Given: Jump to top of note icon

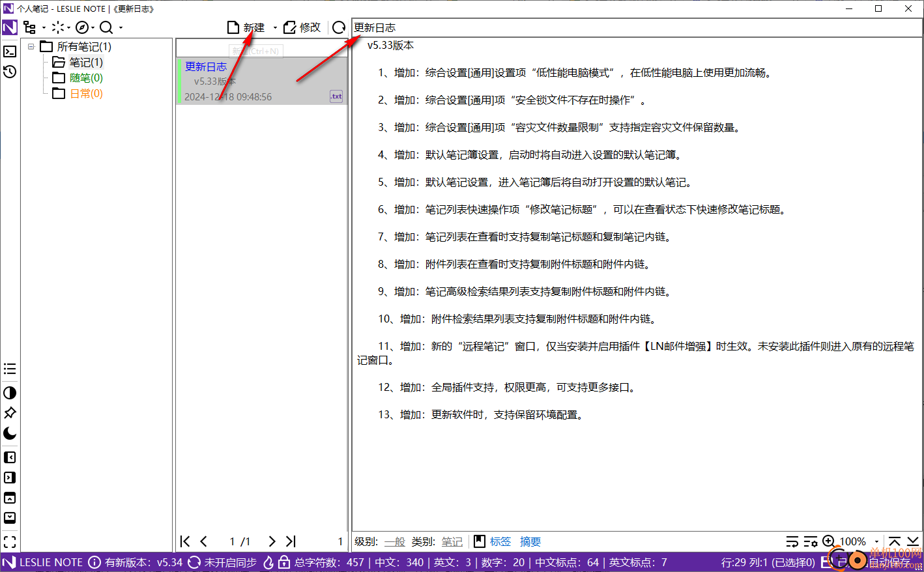Looking at the screenshot, I should pyautogui.click(x=895, y=541).
